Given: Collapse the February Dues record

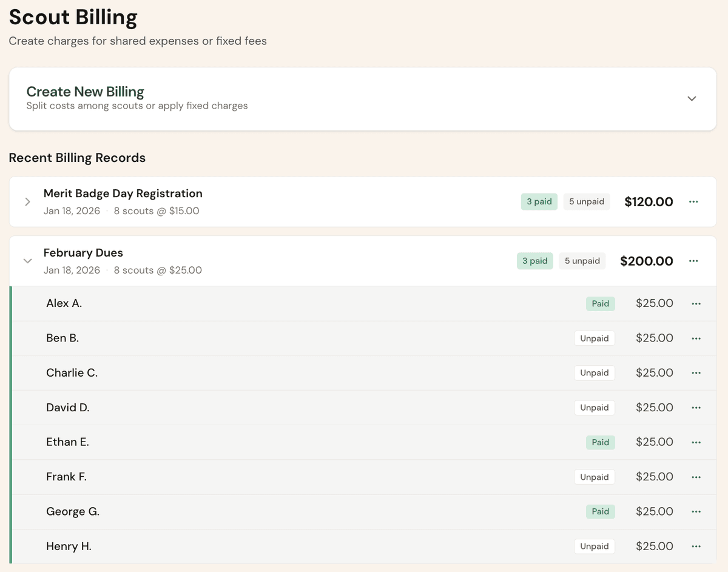Looking at the screenshot, I should tap(27, 261).
